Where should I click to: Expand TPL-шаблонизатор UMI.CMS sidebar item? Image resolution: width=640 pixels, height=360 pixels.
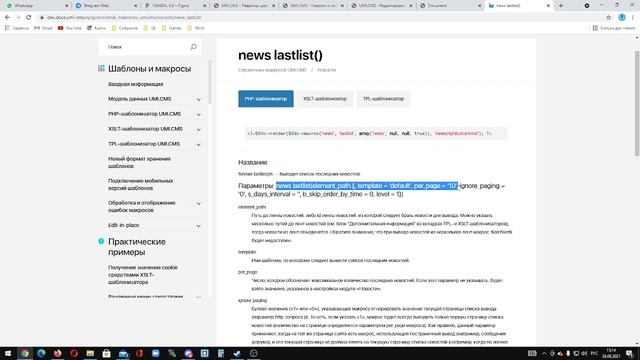[x=198, y=144]
